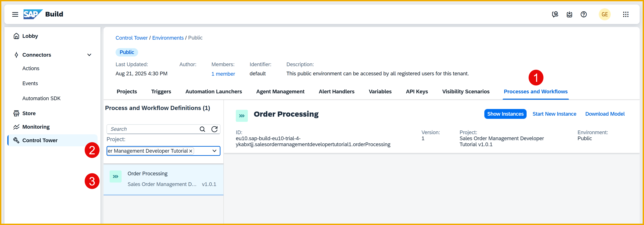Image resolution: width=644 pixels, height=225 pixels.
Task: Collapse the Connectors section chevron
Action: pyautogui.click(x=89, y=55)
